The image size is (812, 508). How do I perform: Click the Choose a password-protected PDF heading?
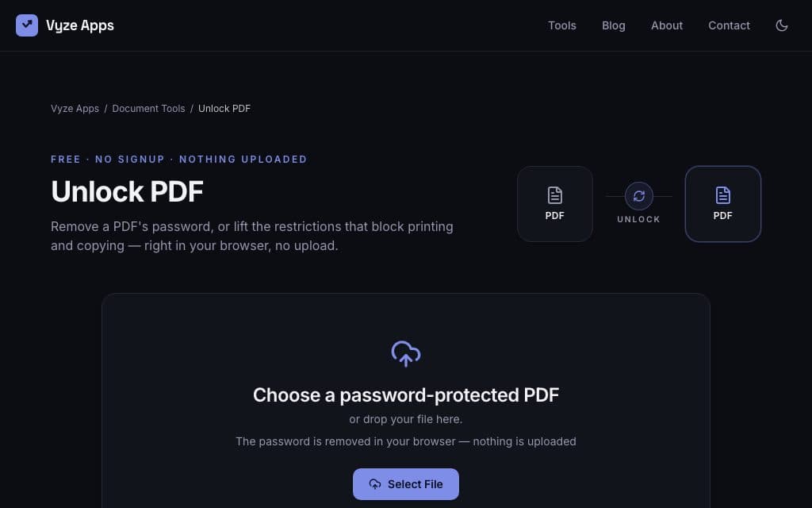pyautogui.click(x=405, y=395)
